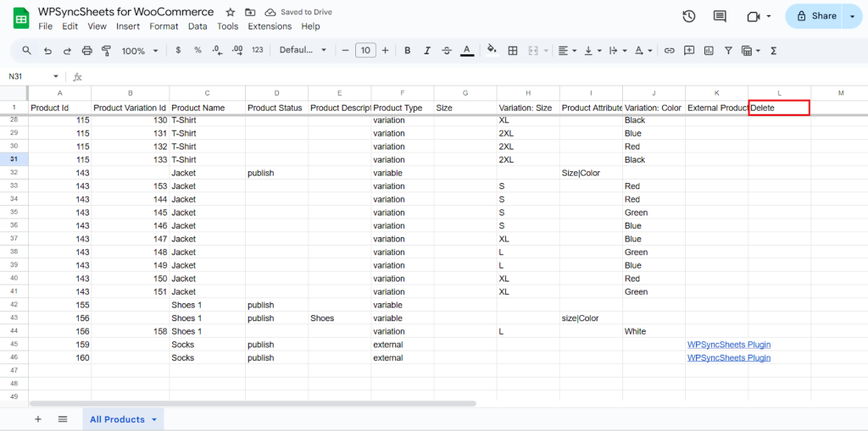Screen dimensions: 868x431
Task: Start a video call with the camera icon
Action: pos(753,17)
